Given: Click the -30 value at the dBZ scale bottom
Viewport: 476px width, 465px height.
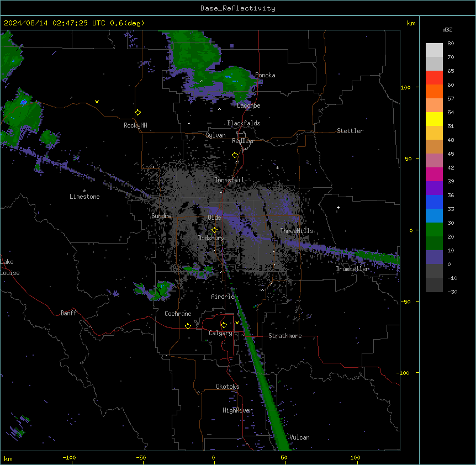Looking at the screenshot, I should [x=452, y=292].
